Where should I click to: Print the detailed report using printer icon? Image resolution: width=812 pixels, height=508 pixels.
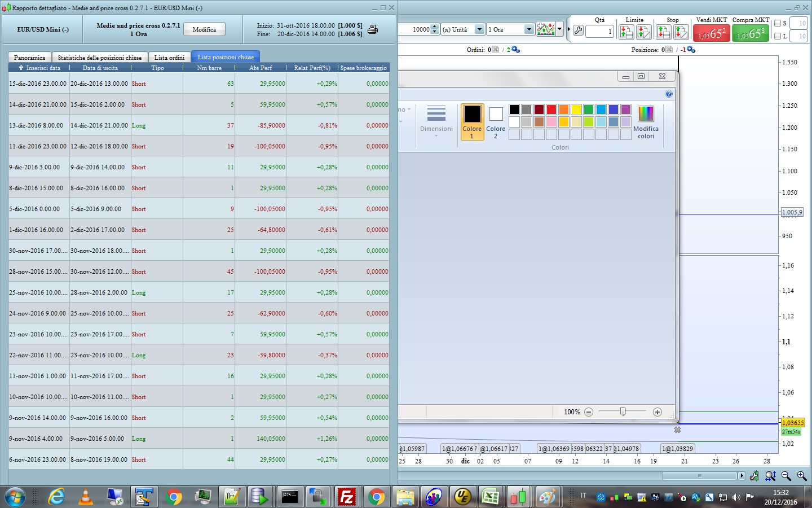pyautogui.click(x=373, y=29)
